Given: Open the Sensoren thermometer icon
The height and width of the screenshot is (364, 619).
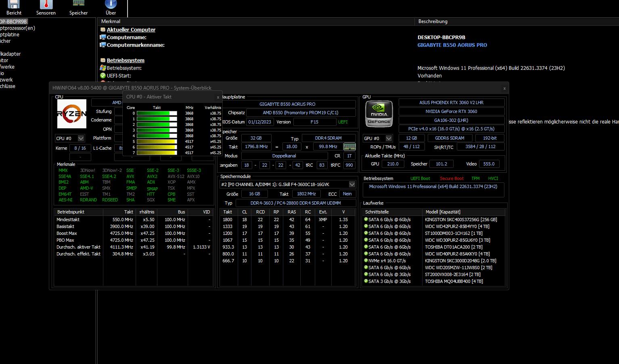Looking at the screenshot, I should [x=46, y=4].
